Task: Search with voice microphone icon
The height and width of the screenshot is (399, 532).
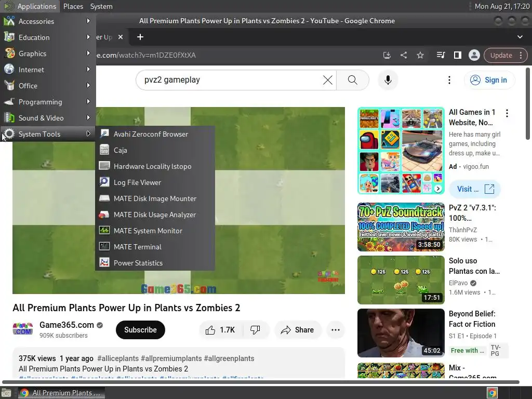Action: [388, 80]
